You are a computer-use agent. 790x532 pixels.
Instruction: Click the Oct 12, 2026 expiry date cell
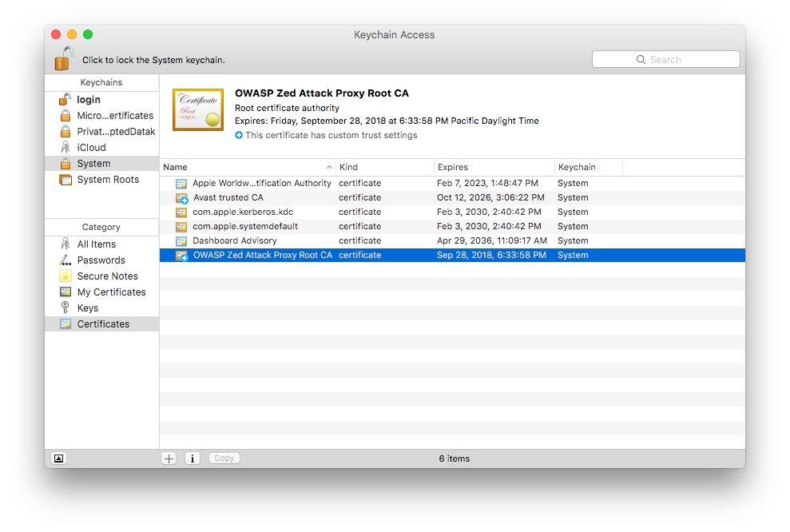[x=490, y=197]
